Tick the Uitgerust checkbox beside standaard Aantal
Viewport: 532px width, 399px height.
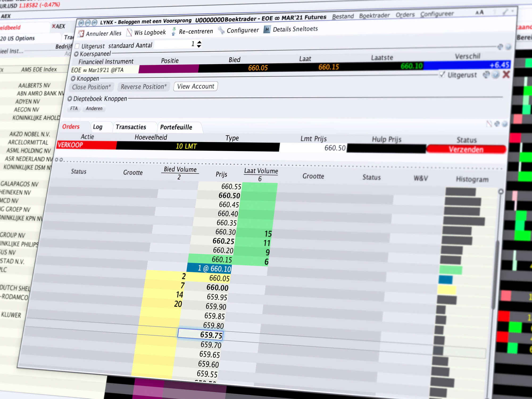point(77,46)
